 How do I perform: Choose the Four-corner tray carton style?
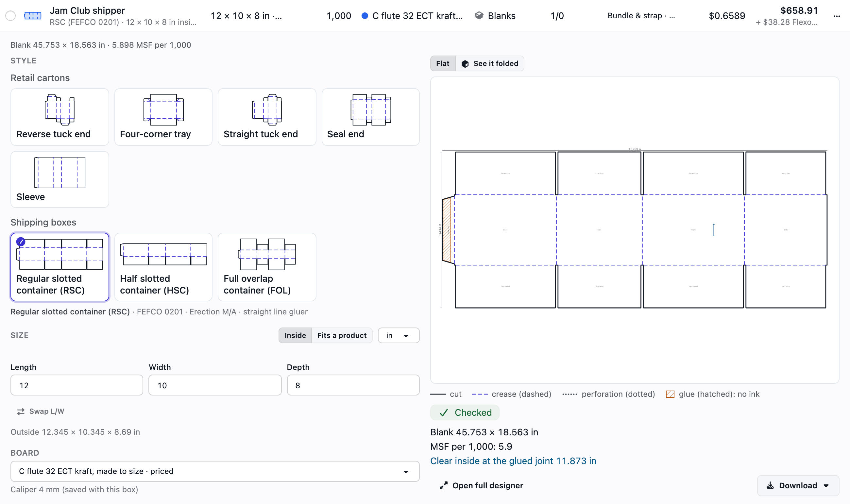click(x=163, y=117)
